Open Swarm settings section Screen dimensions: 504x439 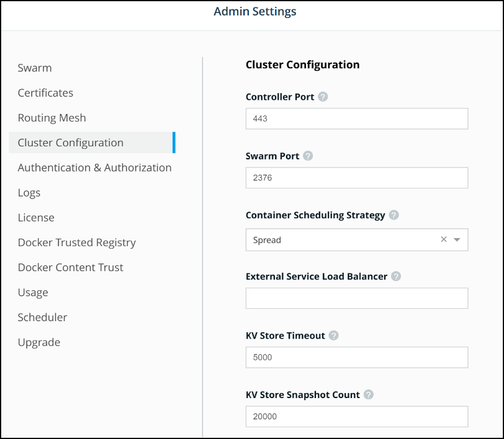coord(35,68)
